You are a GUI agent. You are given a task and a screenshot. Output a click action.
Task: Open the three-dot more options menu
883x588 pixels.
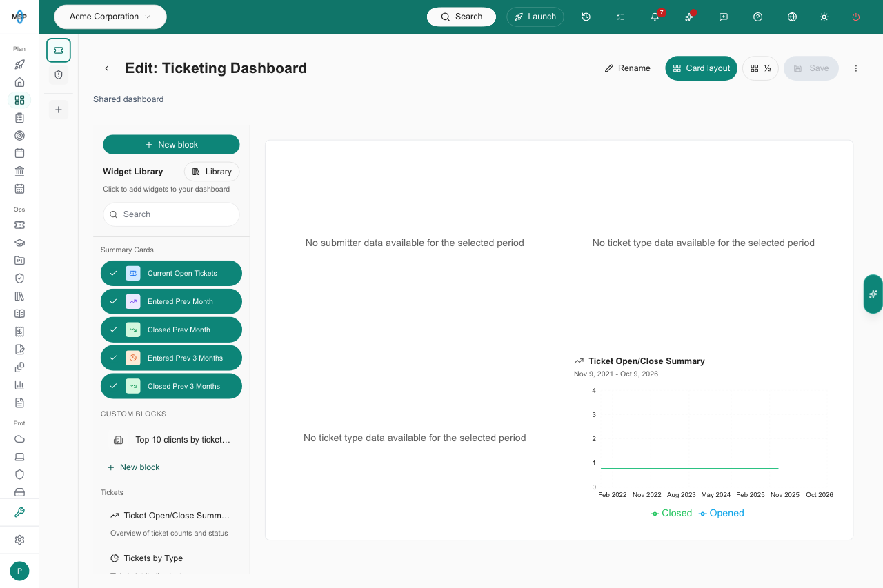[x=856, y=68]
